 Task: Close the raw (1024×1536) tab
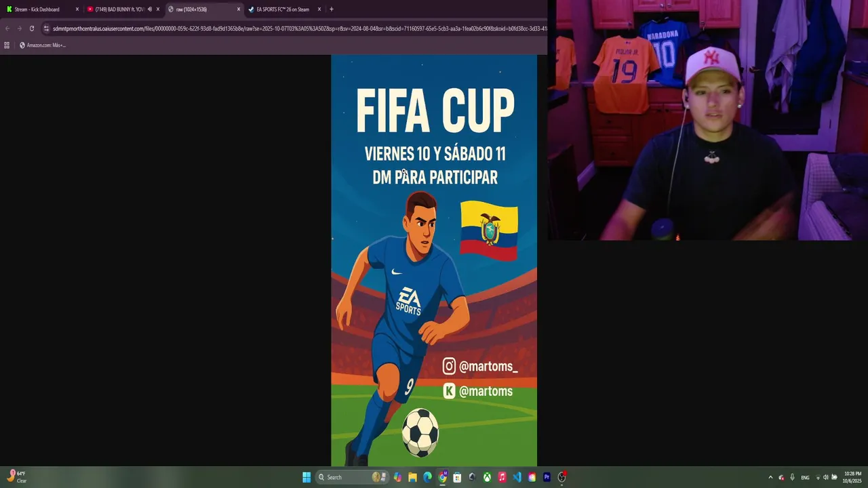point(239,9)
